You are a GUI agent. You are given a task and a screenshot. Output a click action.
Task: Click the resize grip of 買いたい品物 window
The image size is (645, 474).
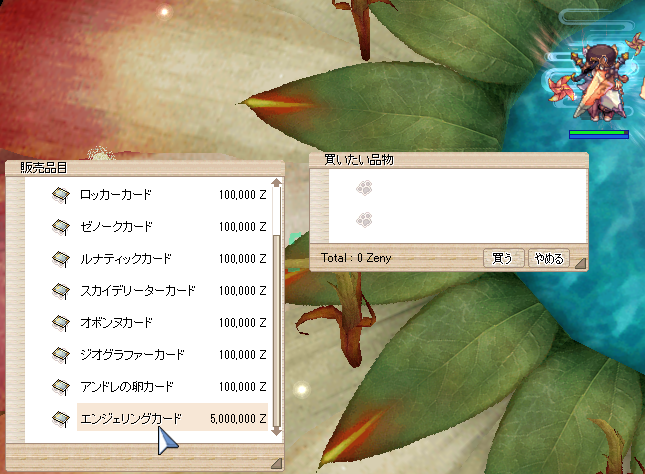(x=580, y=263)
